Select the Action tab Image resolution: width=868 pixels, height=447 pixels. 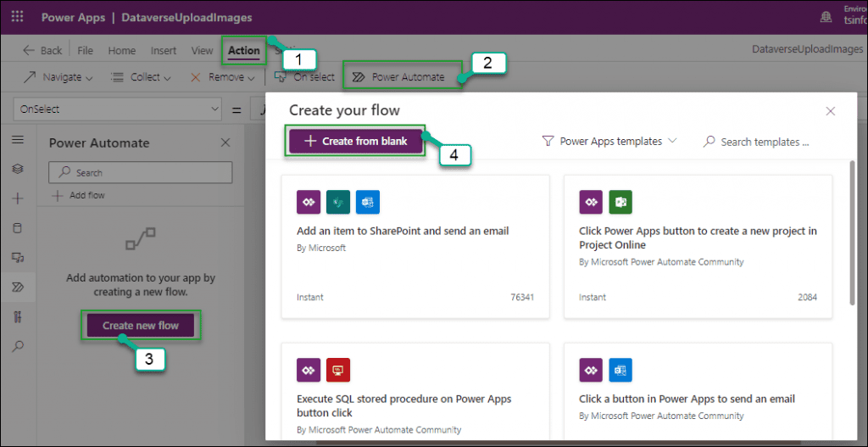[x=243, y=50]
